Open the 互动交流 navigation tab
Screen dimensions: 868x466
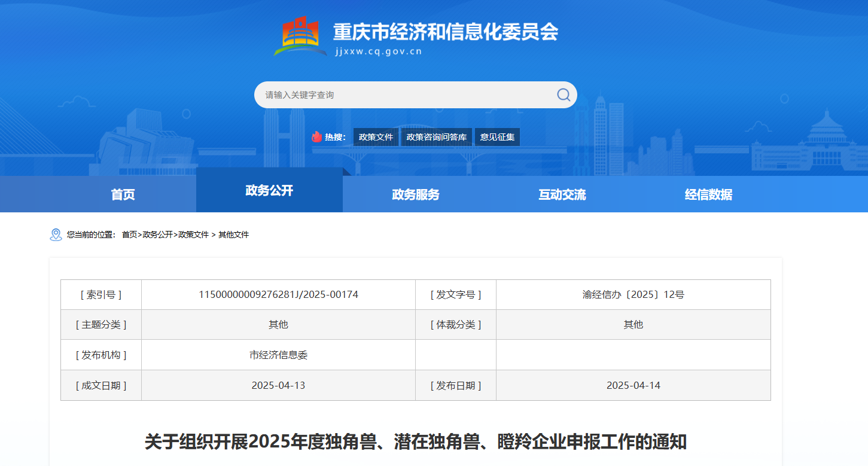[562, 194]
